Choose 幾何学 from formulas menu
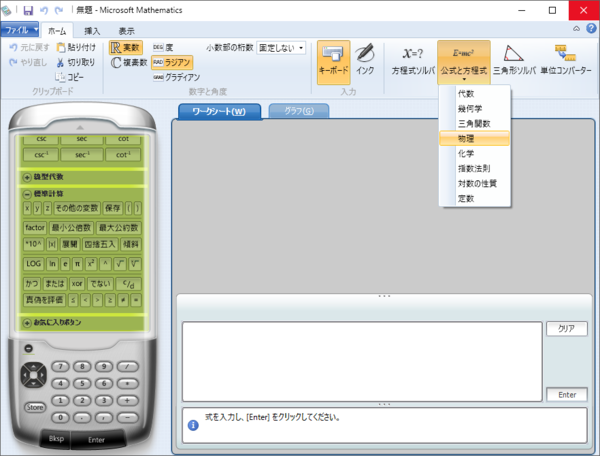Screen dimensions: 600x456 (474, 109)
